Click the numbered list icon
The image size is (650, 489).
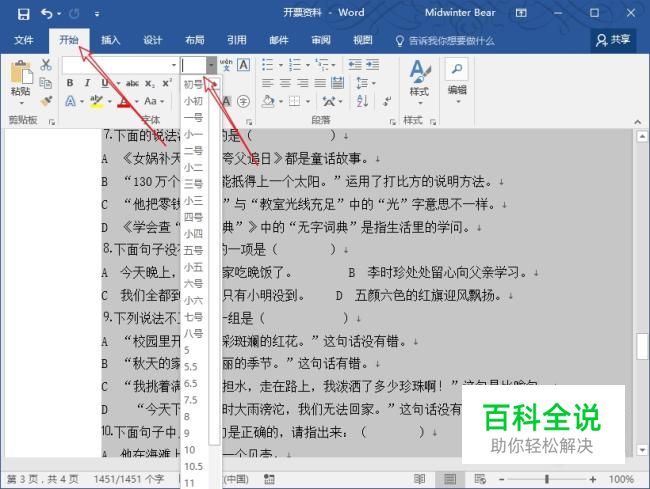pyautogui.click(x=295, y=65)
